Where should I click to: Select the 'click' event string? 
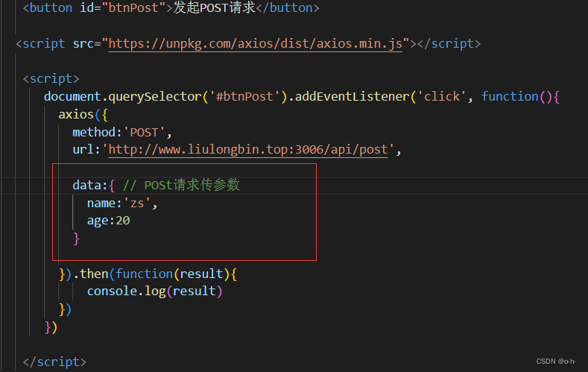click(442, 97)
